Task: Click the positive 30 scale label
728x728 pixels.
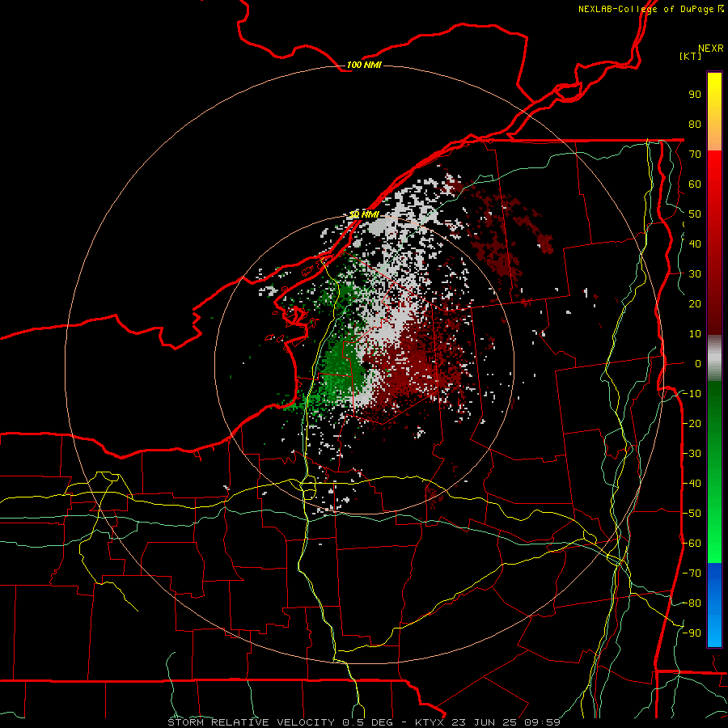Action: pos(695,274)
